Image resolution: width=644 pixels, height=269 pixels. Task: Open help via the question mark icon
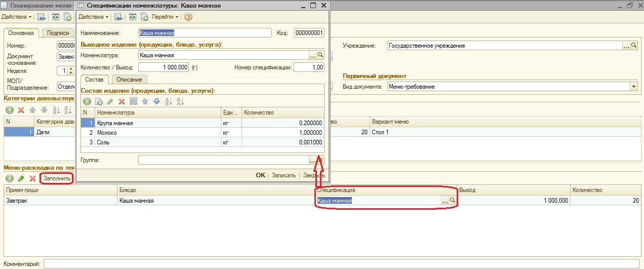click(188, 17)
